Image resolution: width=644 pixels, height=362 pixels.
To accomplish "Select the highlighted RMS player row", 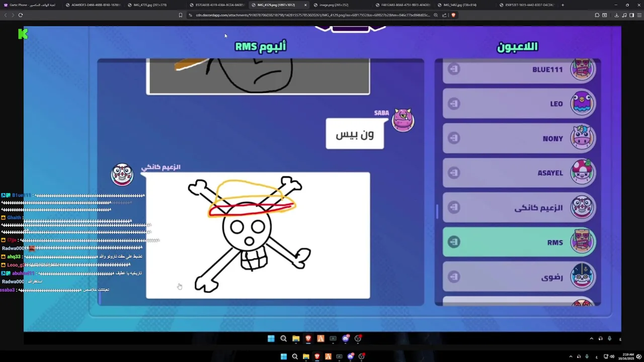I will [x=519, y=242].
